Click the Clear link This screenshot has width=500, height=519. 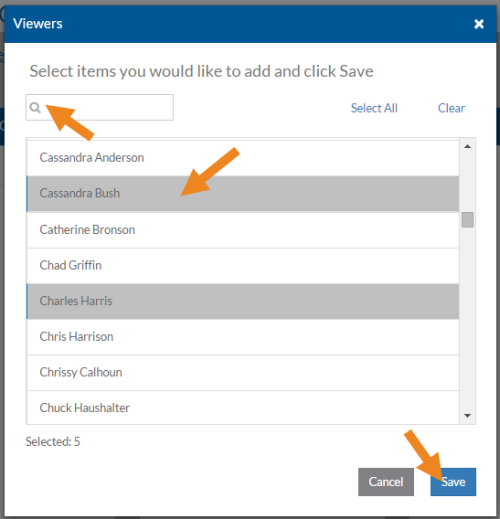click(x=451, y=108)
